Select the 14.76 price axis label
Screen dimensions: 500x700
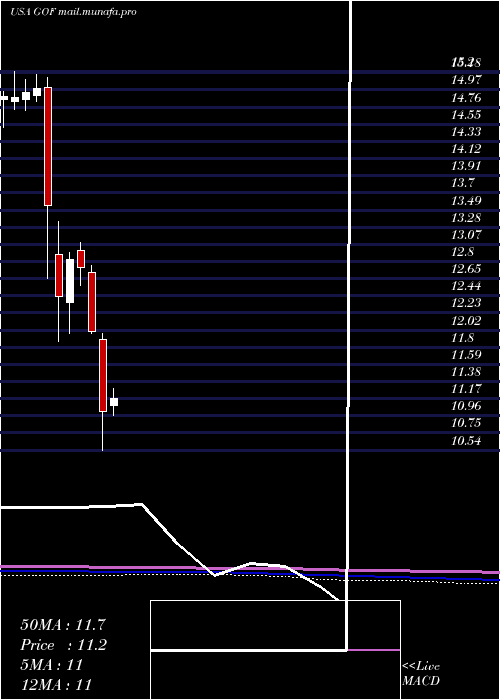(467, 97)
